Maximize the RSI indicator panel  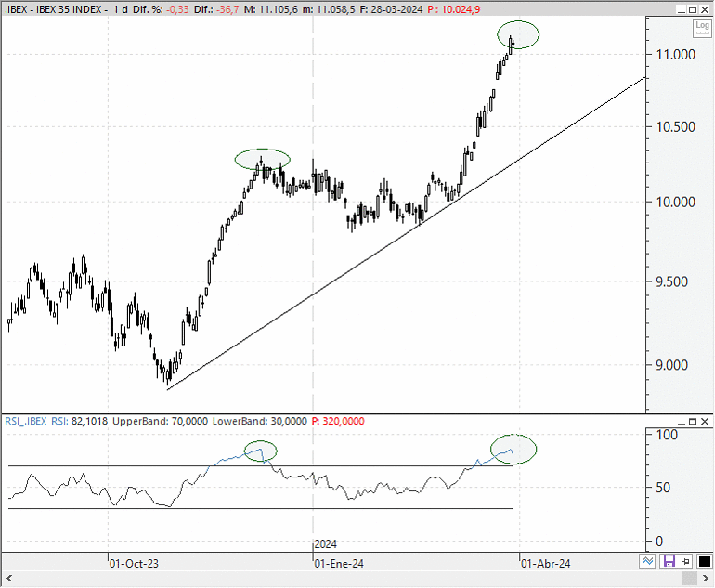click(693, 422)
